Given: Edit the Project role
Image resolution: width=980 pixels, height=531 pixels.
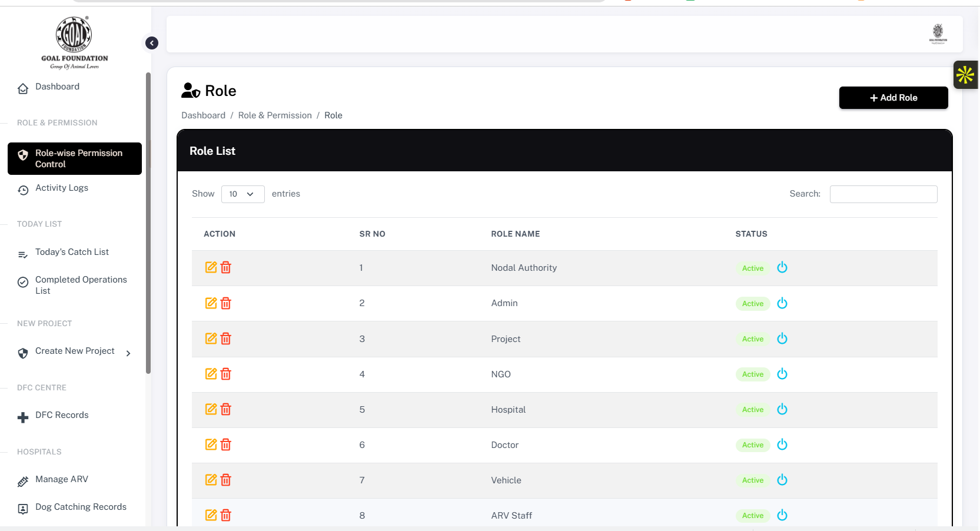Looking at the screenshot, I should coord(211,338).
